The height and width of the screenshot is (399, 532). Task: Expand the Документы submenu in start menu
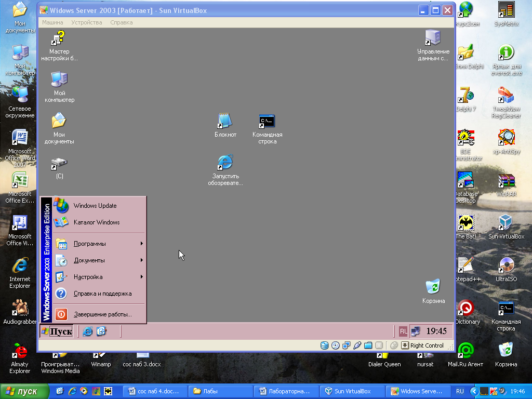point(100,260)
